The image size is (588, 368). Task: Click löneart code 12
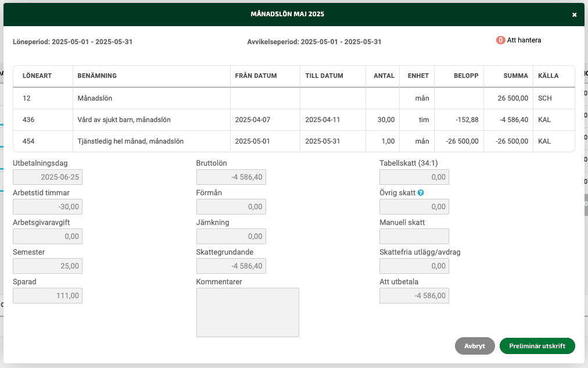(x=27, y=98)
